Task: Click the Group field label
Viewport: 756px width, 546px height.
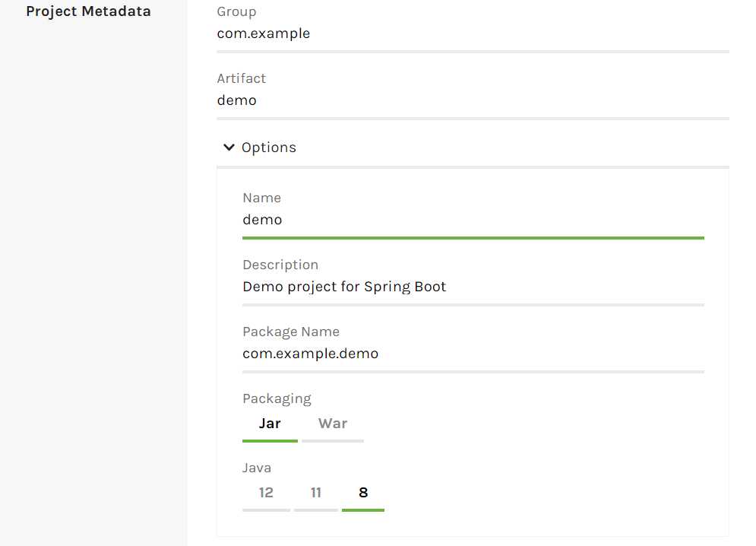Action: coord(236,11)
